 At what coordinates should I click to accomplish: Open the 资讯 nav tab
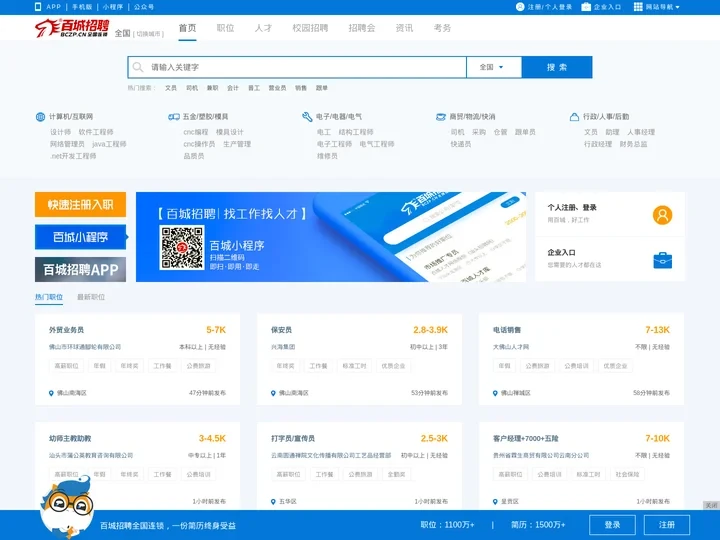point(404,28)
